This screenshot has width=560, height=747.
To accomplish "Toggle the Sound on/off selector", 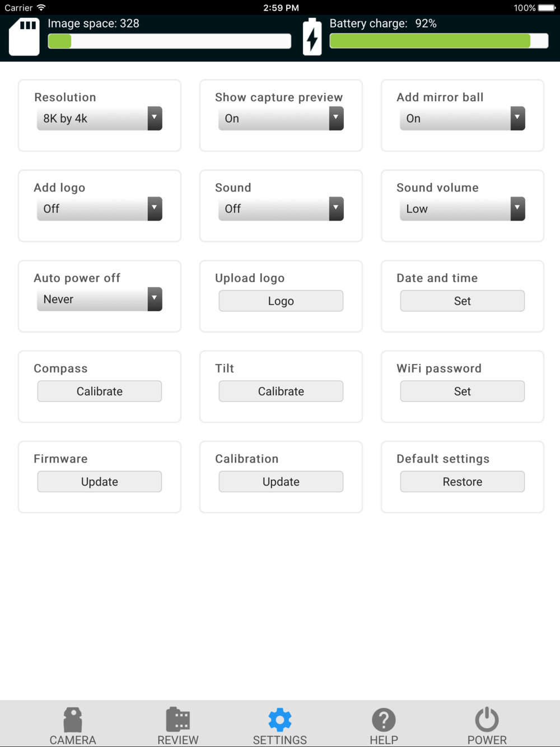I will pyautogui.click(x=281, y=209).
